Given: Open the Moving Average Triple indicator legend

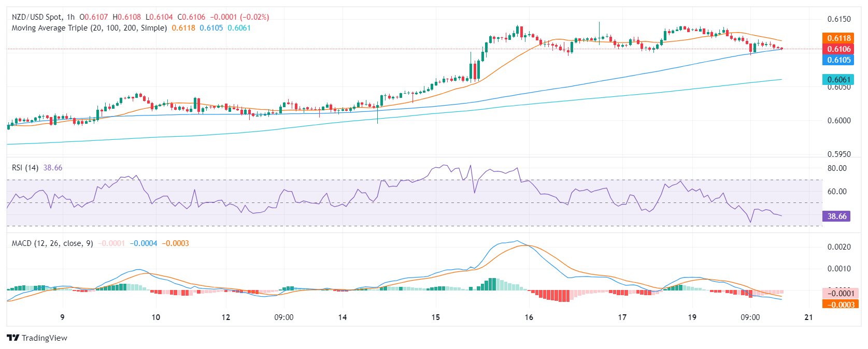Looking at the screenshot, I should tap(89, 28).
